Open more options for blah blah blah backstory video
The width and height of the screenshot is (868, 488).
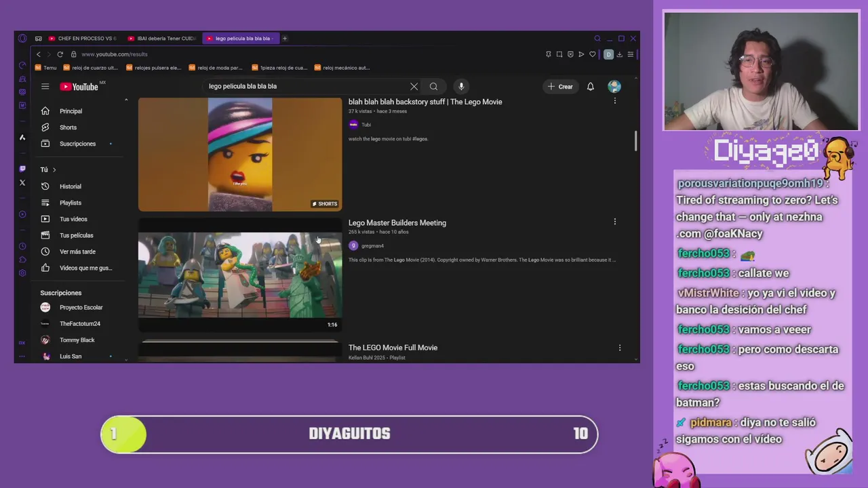click(615, 101)
